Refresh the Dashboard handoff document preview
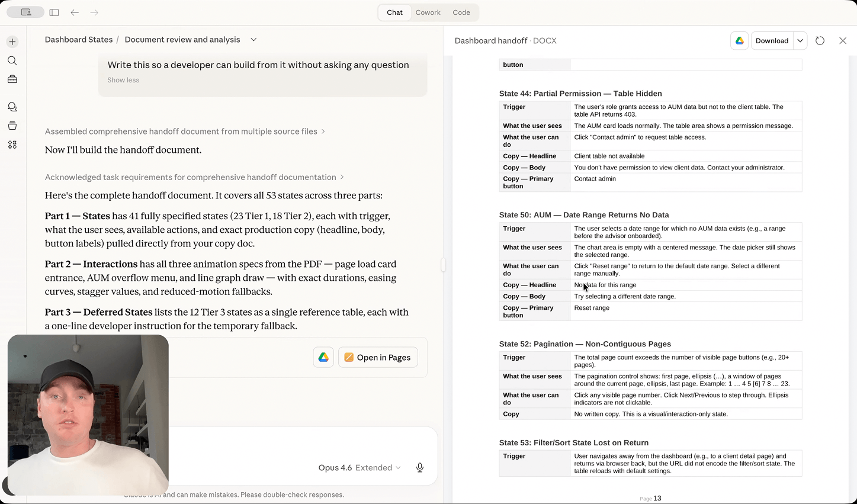857x504 pixels. point(820,41)
